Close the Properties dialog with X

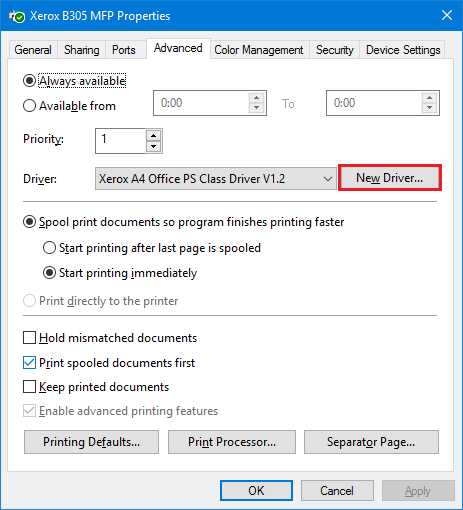pos(447,15)
